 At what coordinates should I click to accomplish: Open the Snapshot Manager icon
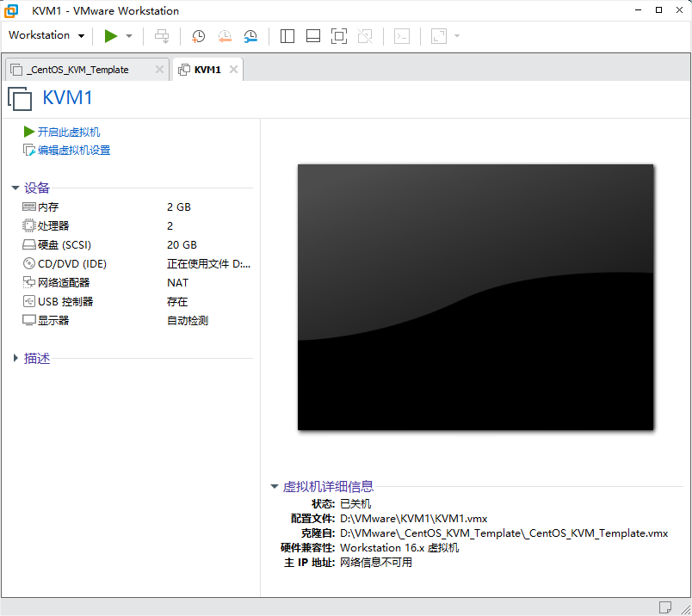[250, 36]
